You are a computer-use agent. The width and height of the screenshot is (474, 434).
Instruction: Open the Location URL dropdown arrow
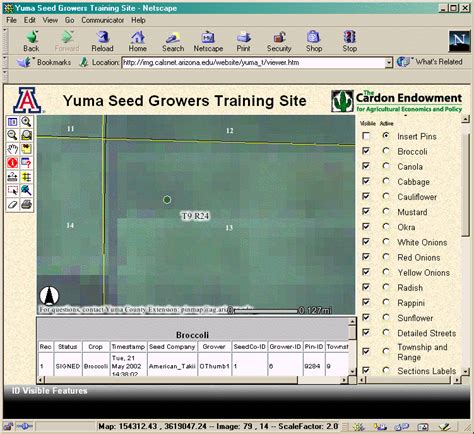389,63
